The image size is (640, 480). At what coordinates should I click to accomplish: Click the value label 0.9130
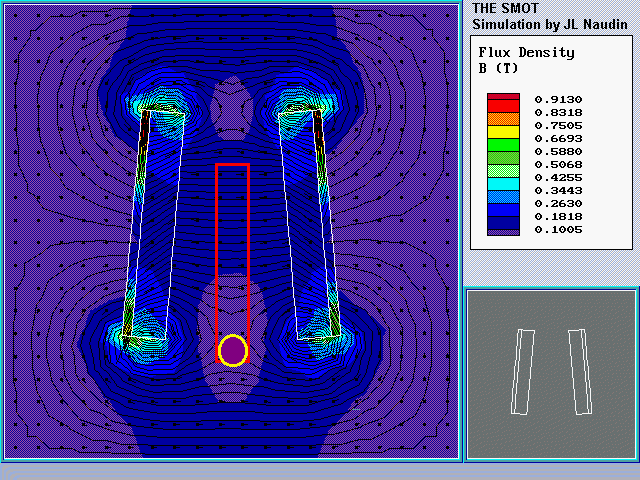pyautogui.click(x=558, y=100)
